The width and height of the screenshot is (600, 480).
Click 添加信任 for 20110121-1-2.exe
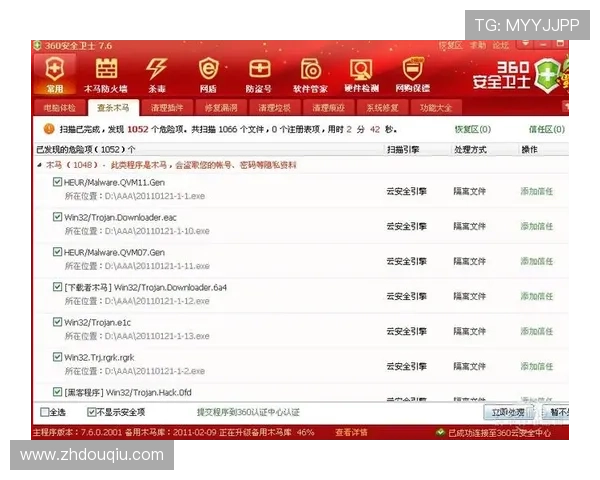(x=536, y=366)
